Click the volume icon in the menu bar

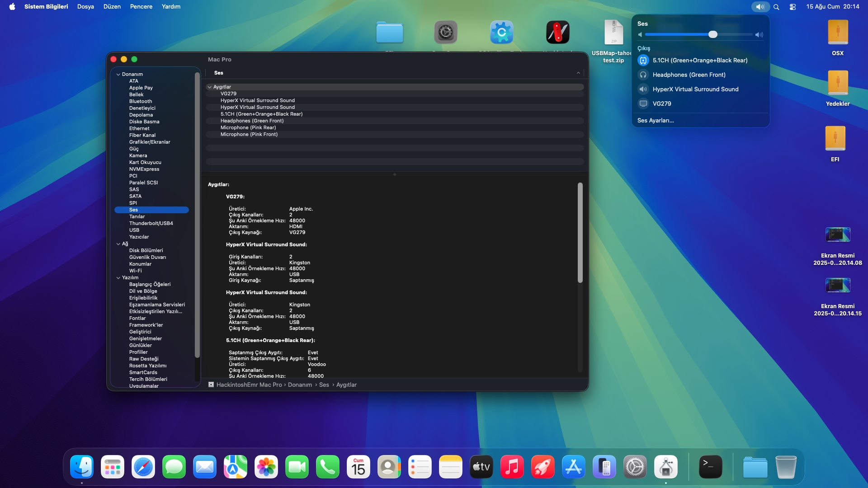pyautogui.click(x=759, y=7)
